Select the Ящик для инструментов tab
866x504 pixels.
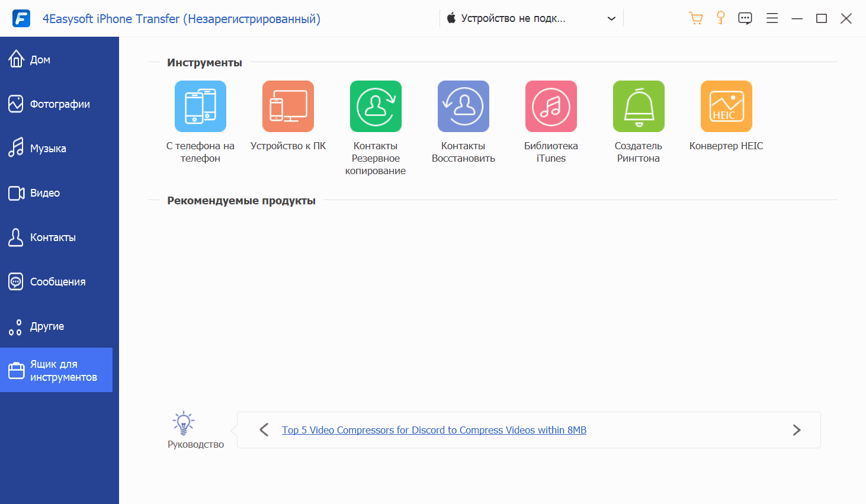click(56, 370)
